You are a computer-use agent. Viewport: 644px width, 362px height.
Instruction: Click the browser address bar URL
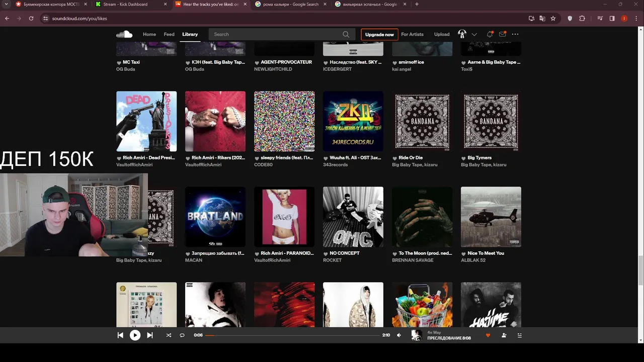click(79, 19)
